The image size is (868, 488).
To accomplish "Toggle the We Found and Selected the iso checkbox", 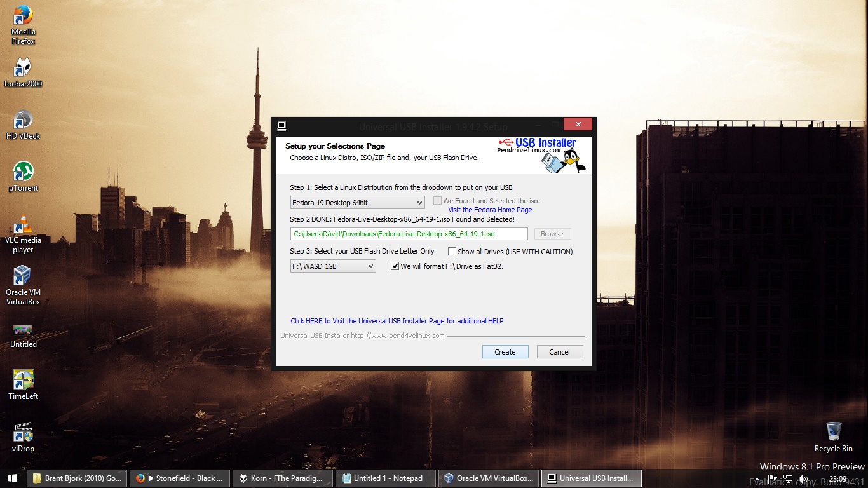I will coord(437,200).
